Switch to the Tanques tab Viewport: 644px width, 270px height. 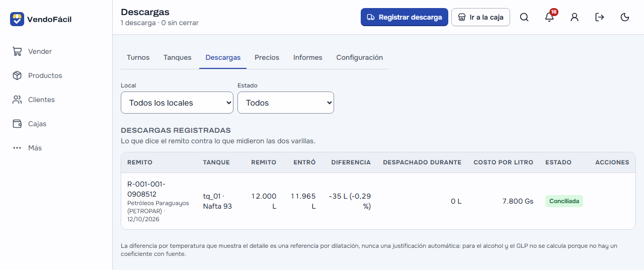(x=178, y=57)
